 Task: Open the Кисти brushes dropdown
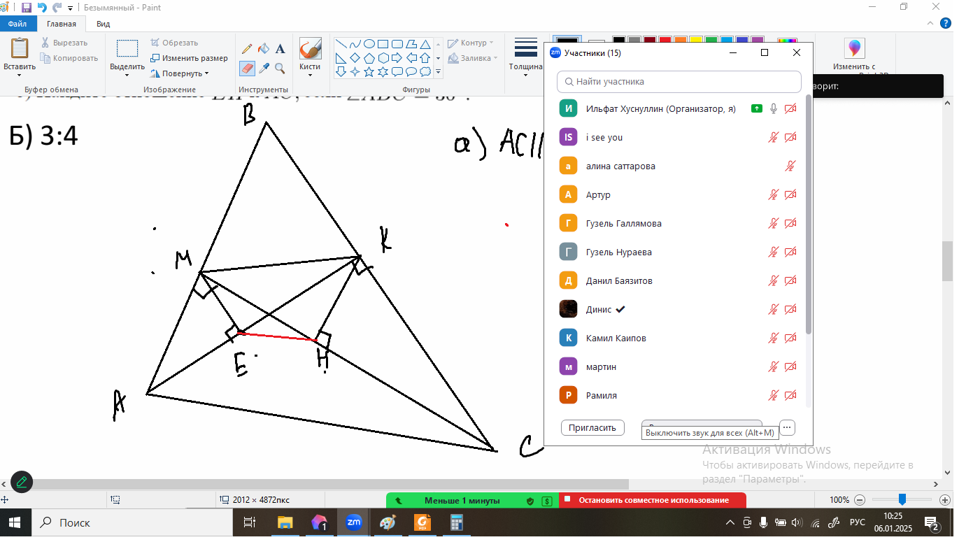(310, 55)
